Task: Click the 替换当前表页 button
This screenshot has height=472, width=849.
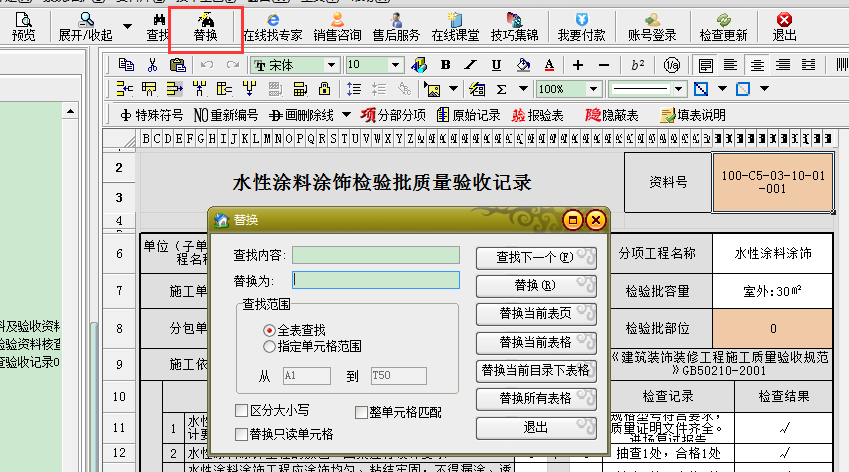Action: (536, 314)
